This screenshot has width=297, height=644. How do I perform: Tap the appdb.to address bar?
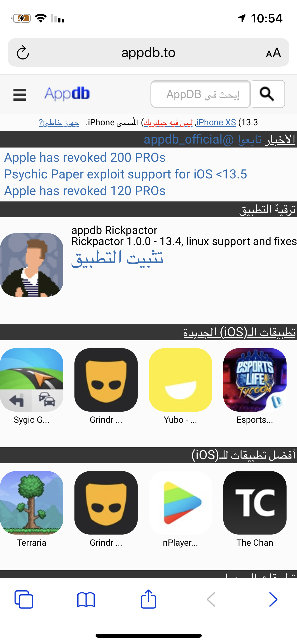(x=148, y=52)
